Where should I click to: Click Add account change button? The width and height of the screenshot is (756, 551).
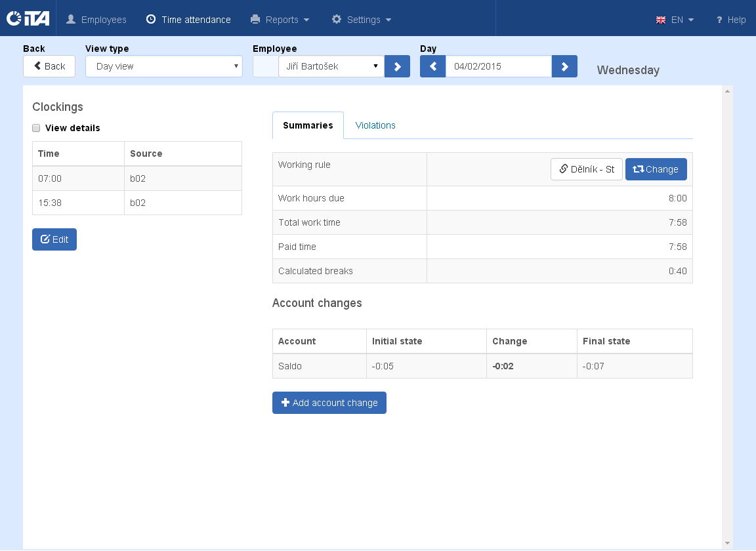pyautogui.click(x=329, y=403)
